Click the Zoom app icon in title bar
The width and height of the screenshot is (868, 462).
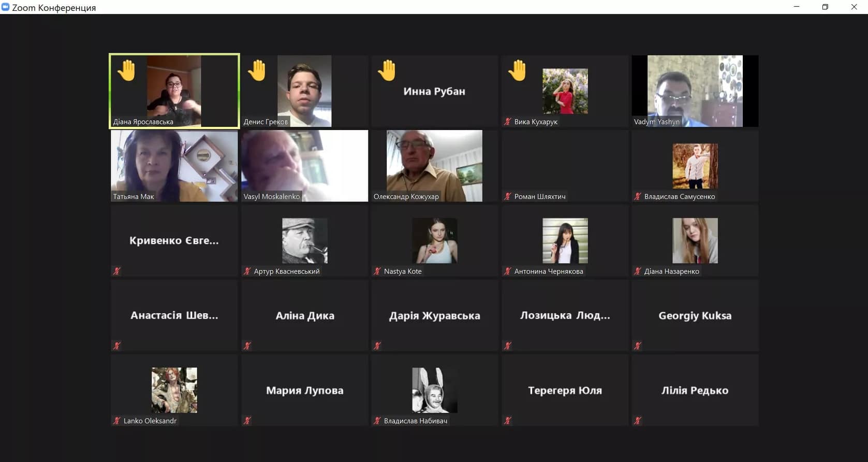(x=6, y=7)
